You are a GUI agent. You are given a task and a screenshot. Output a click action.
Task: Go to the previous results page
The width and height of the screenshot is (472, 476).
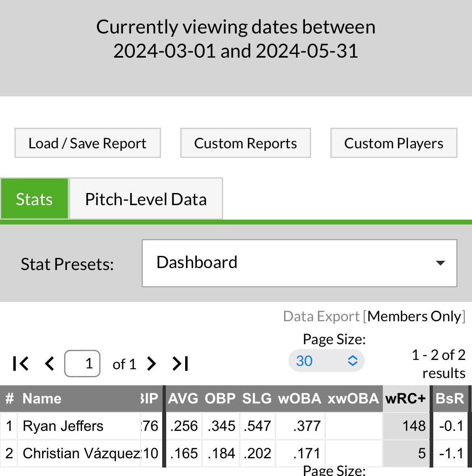[49, 364]
